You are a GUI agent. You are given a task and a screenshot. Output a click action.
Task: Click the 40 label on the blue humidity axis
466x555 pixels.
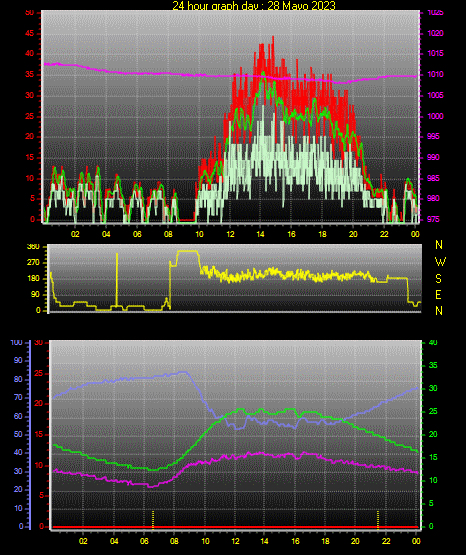pyautogui.click(x=18, y=452)
